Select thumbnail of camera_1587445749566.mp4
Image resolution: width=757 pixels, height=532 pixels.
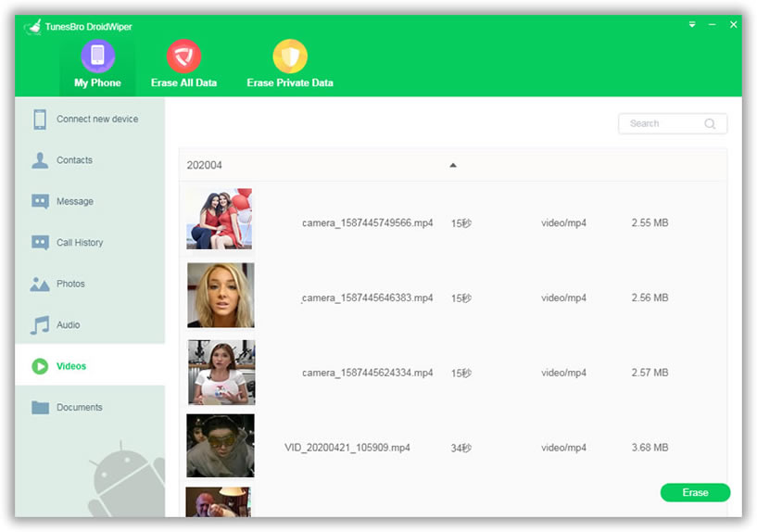point(220,219)
